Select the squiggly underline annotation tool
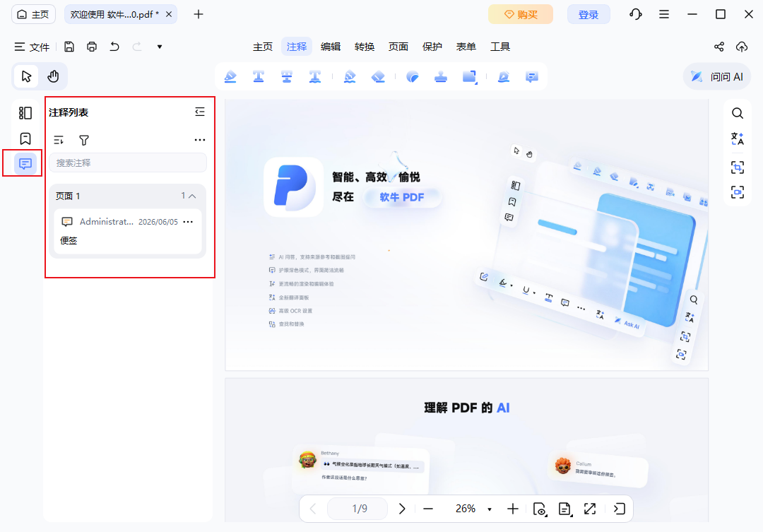 pos(315,76)
